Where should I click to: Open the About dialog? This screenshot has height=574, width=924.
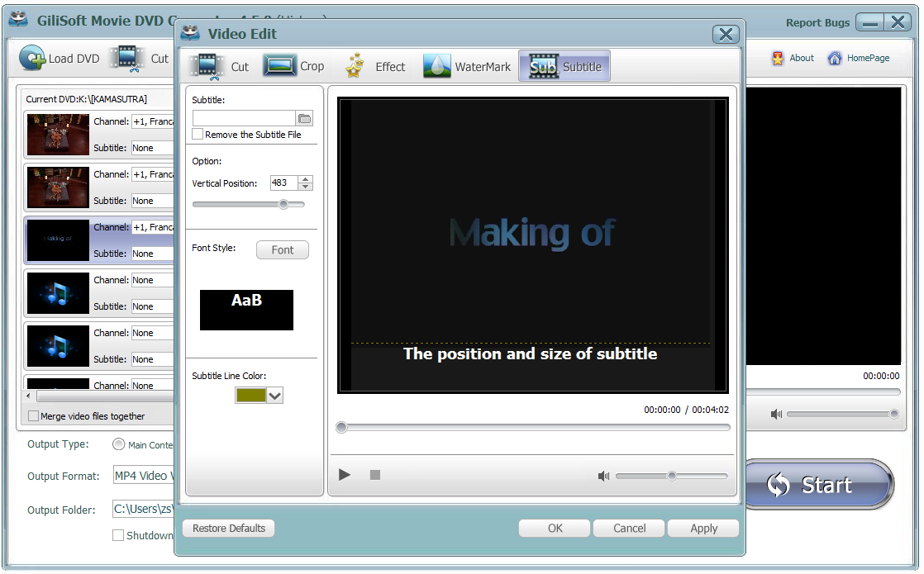[x=792, y=58]
